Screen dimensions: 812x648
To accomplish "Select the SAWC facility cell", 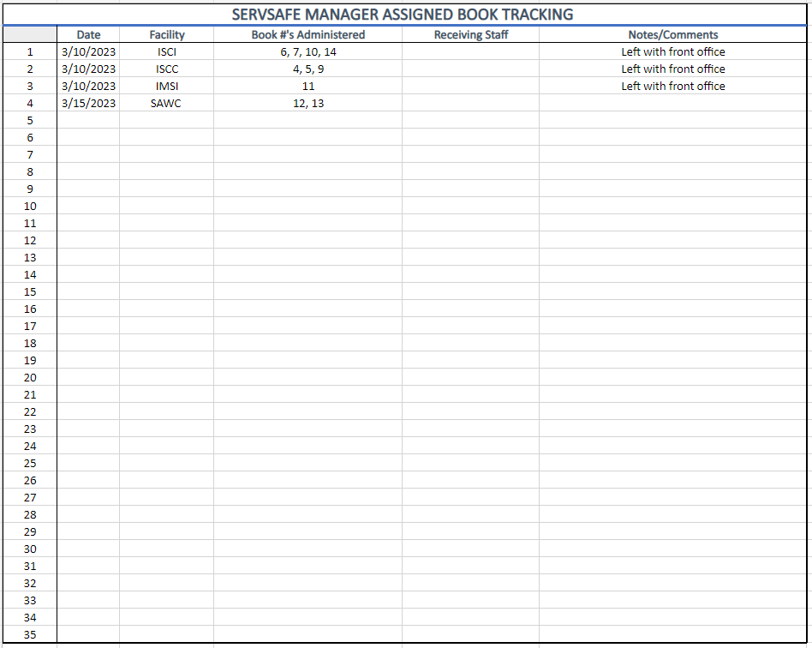I will point(167,104).
